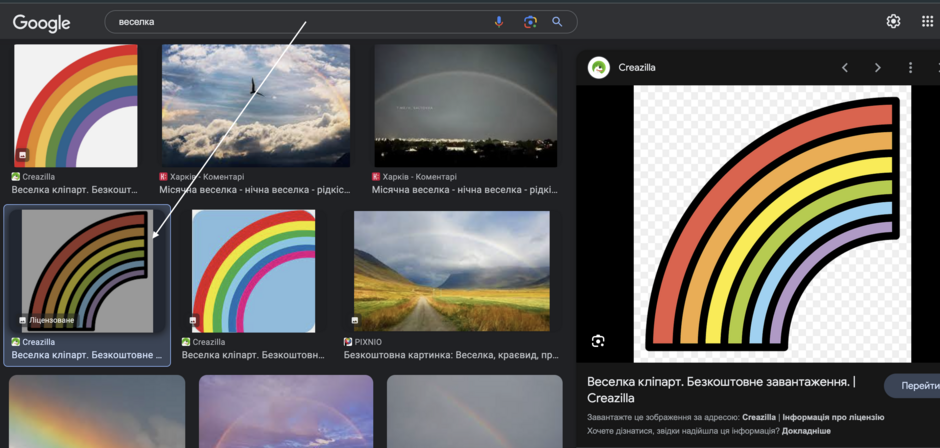Screen dimensions: 940x448
Task: Open caption under the night moonbow thumbnail
Action: coord(465,190)
